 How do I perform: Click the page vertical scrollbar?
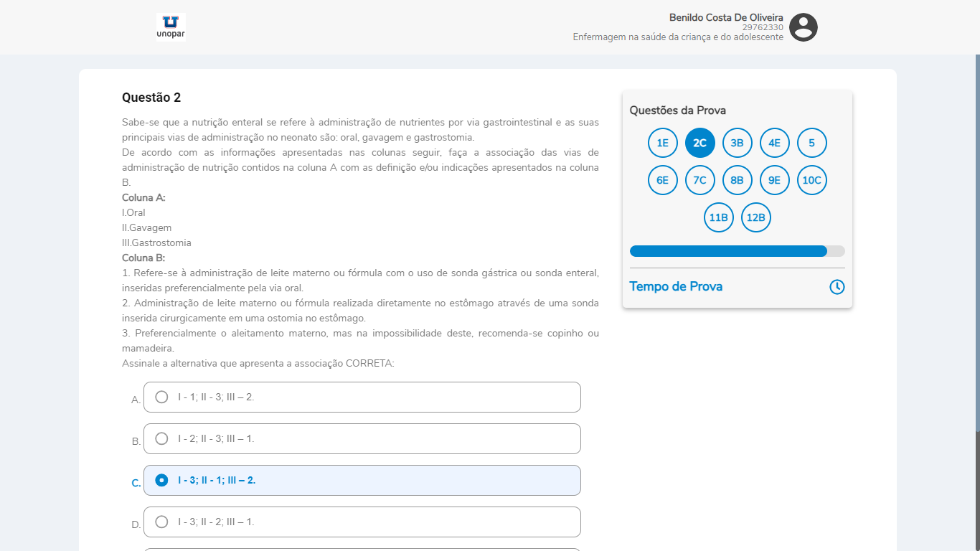pos(976,488)
